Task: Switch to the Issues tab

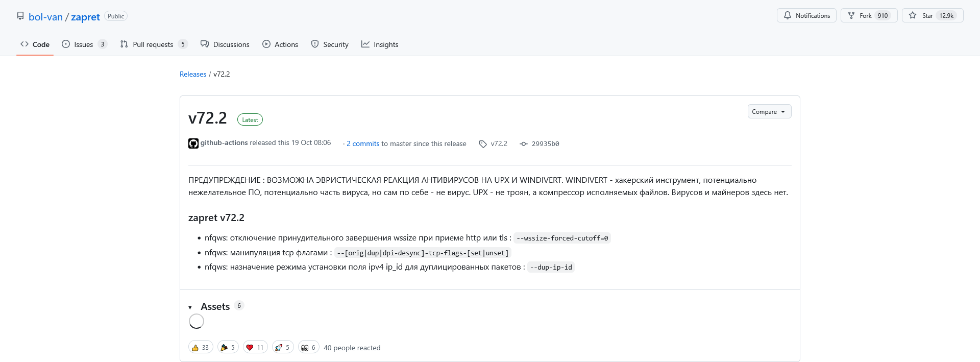Action: coord(84,44)
